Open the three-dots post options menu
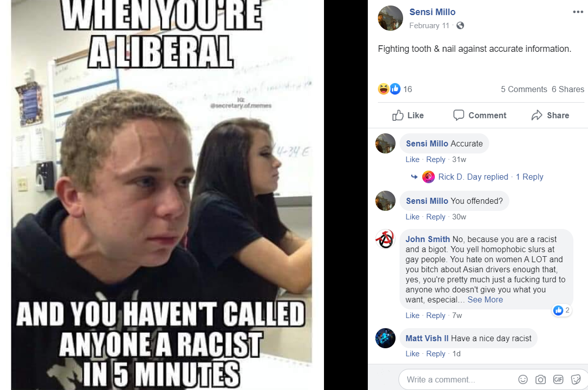 click(578, 12)
